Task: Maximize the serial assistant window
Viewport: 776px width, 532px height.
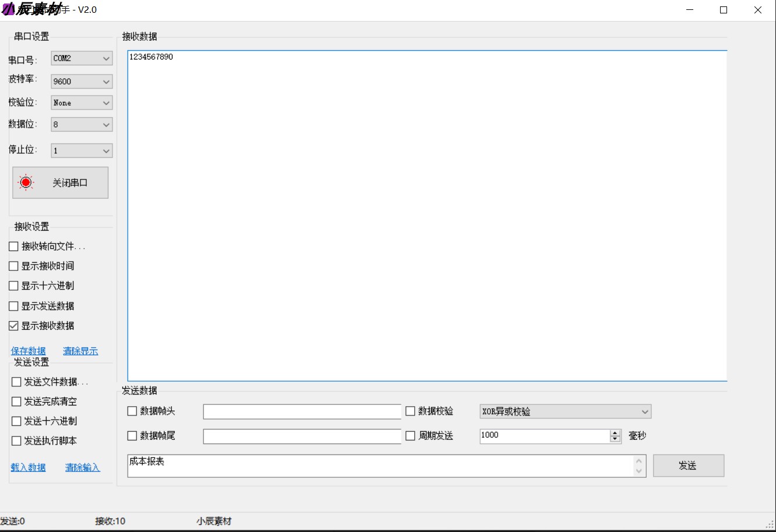Action: click(x=724, y=10)
